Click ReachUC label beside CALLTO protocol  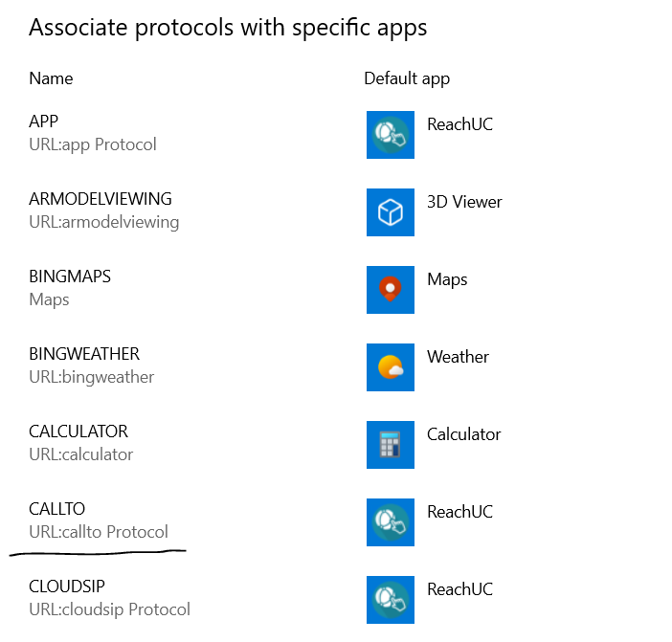tap(459, 512)
